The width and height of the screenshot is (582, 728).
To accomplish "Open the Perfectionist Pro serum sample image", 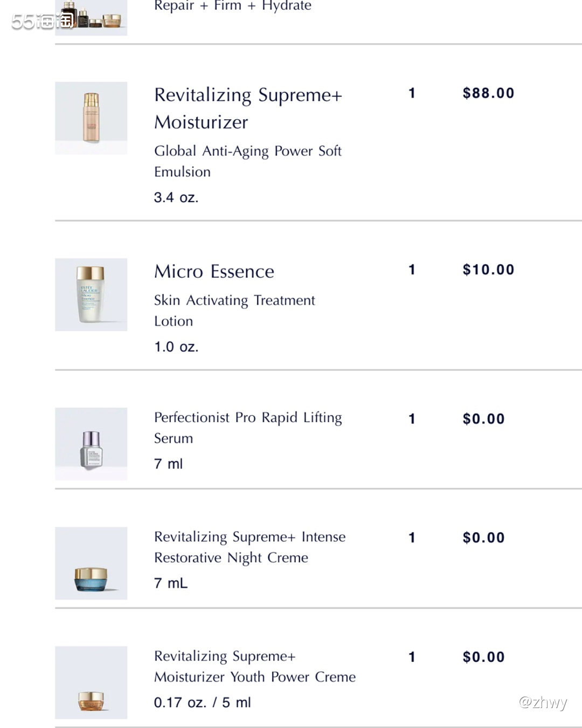I will (x=91, y=444).
